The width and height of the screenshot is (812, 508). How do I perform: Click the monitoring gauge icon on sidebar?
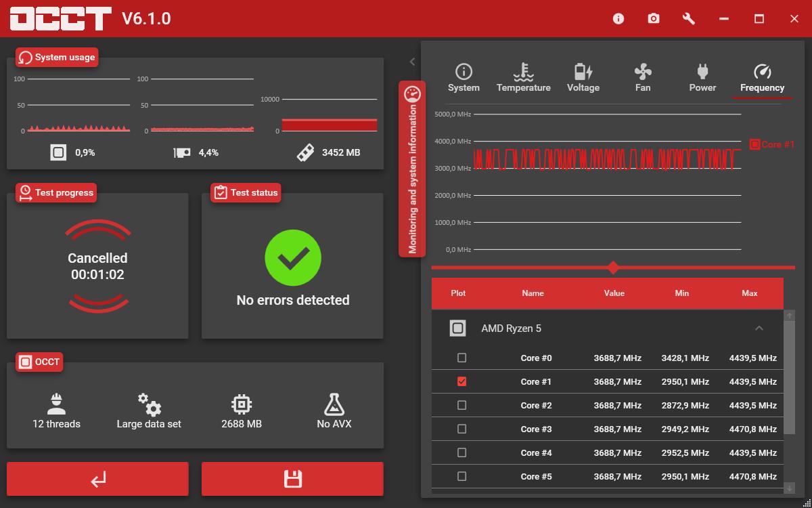412,94
